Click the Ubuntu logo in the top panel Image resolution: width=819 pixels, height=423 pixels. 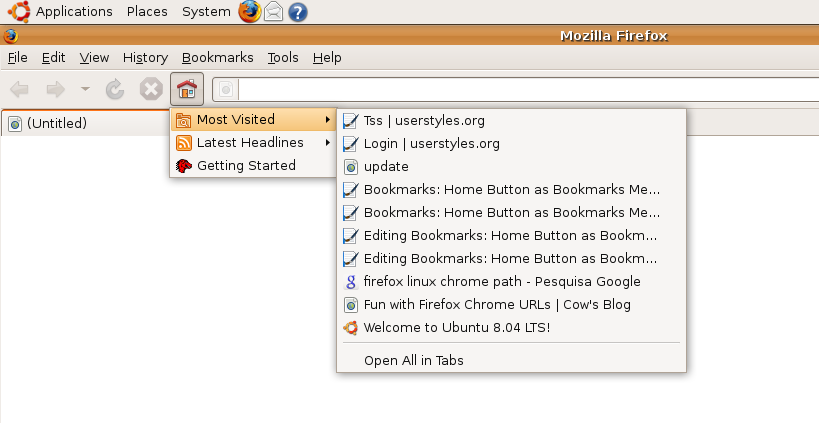[19, 11]
